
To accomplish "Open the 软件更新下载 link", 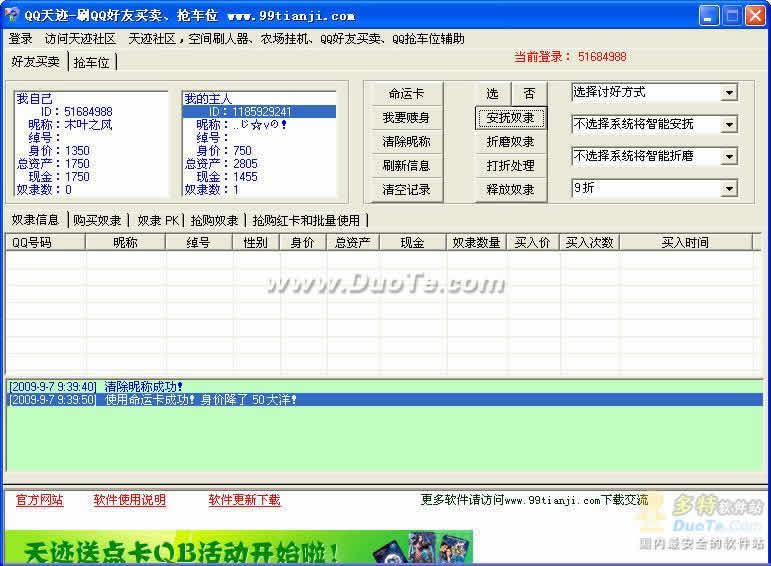I will click(244, 500).
